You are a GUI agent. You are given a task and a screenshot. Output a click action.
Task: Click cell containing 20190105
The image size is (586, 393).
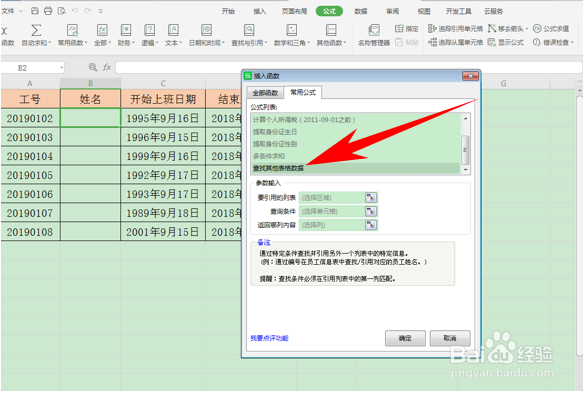(x=30, y=175)
